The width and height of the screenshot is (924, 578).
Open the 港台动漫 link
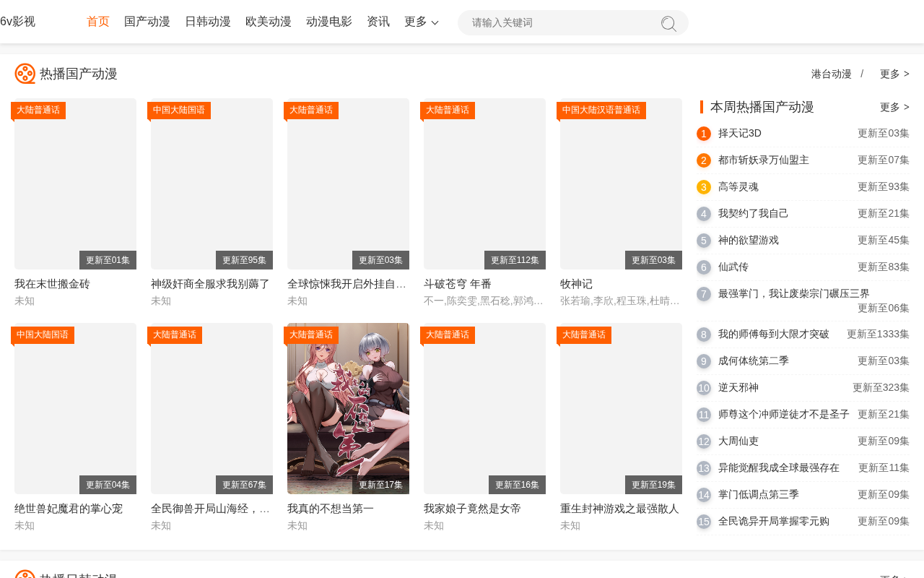pyautogui.click(x=832, y=74)
